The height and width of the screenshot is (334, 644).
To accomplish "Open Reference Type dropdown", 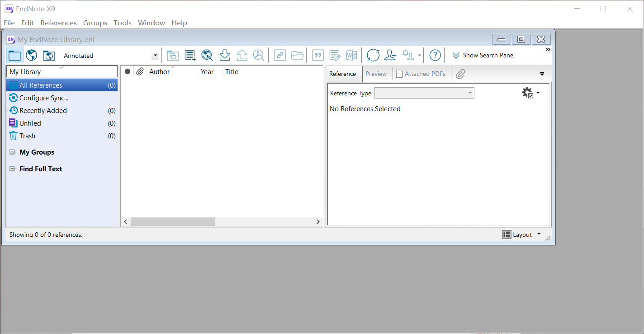I will (x=424, y=93).
